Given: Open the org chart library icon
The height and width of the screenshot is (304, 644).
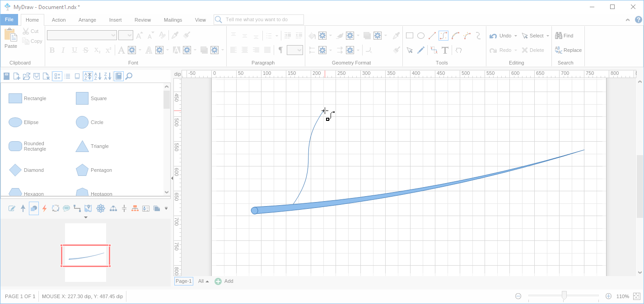Looking at the screenshot, I should click(x=135, y=208).
